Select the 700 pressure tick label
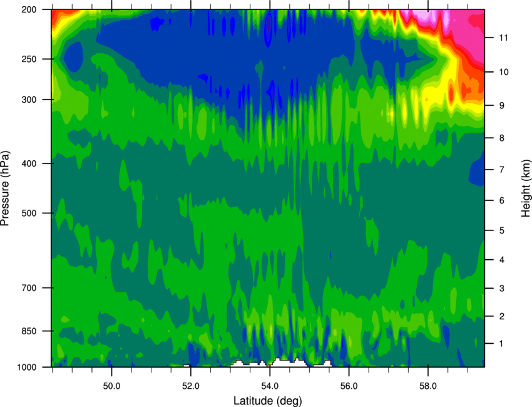The image size is (532, 407). coord(29,288)
